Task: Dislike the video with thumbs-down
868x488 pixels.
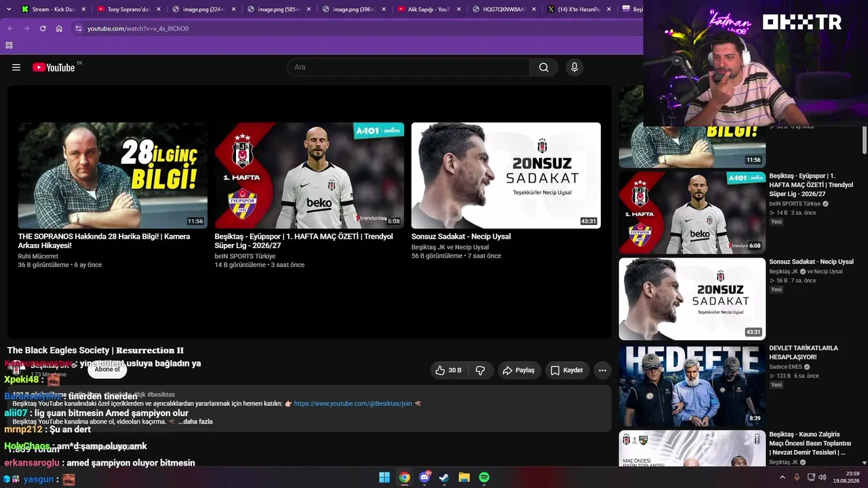Action: [480, 370]
